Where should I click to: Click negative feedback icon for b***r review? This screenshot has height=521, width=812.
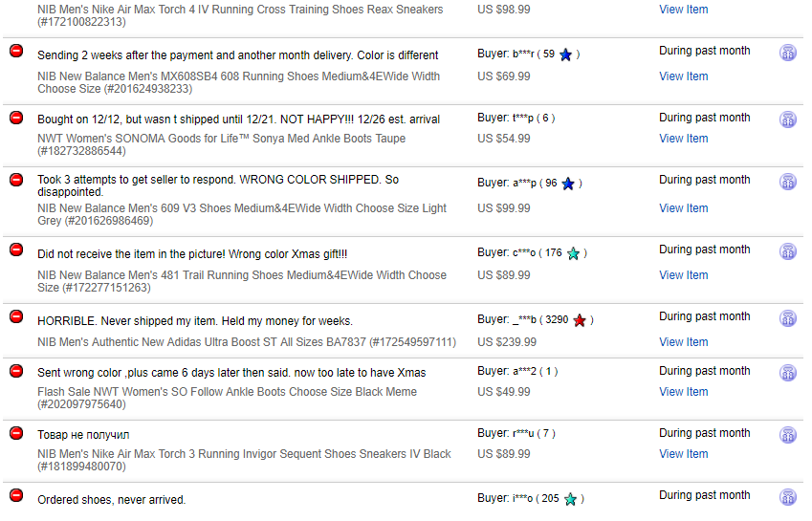coord(16,51)
